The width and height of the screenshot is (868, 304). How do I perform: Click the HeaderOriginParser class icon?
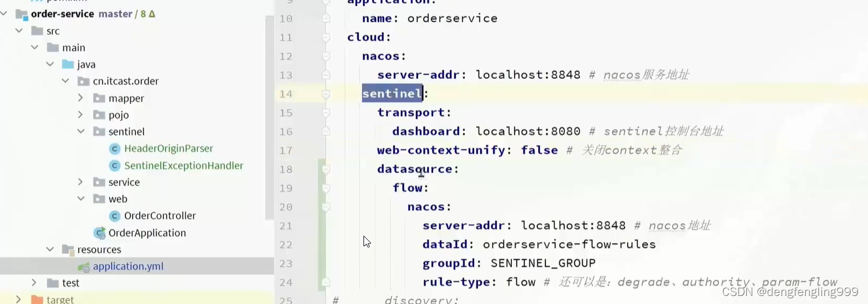click(114, 149)
